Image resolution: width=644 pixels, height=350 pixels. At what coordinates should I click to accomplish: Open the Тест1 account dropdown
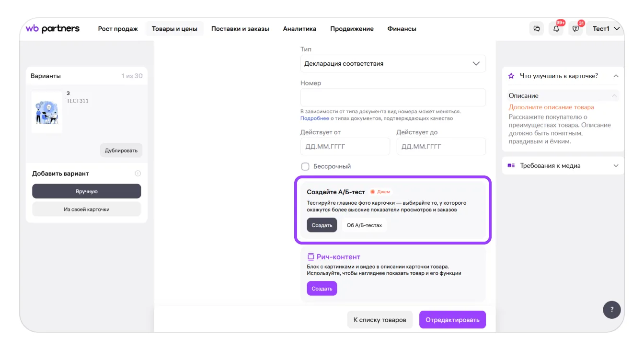click(606, 29)
